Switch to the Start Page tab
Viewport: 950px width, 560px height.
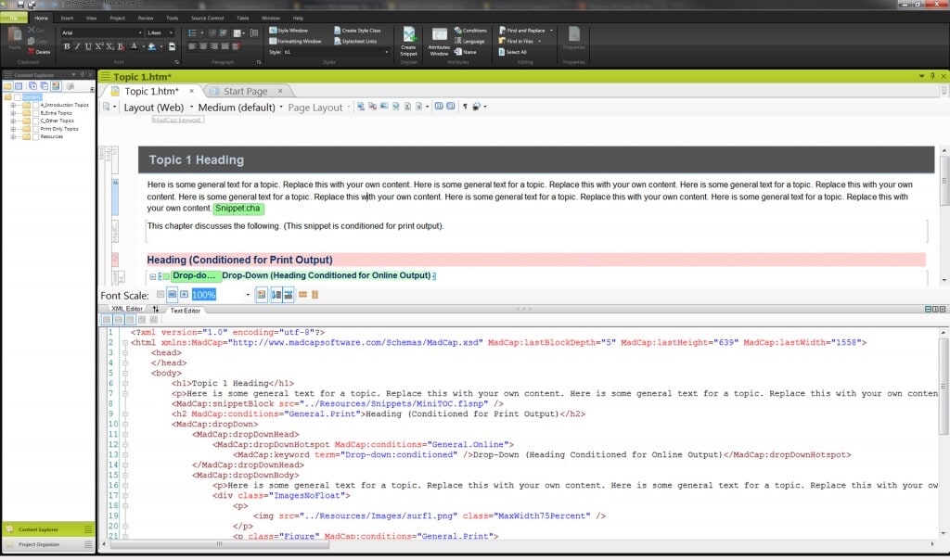coord(246,91)
